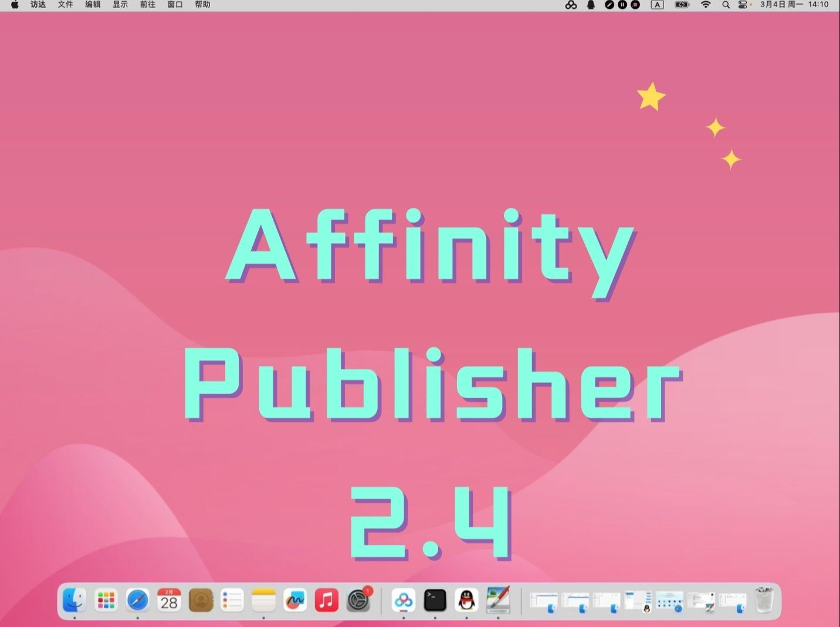840x627 pixels.
Task: Show battery status in menu bar
Action: pyautogui.click(x=682, y=5)
